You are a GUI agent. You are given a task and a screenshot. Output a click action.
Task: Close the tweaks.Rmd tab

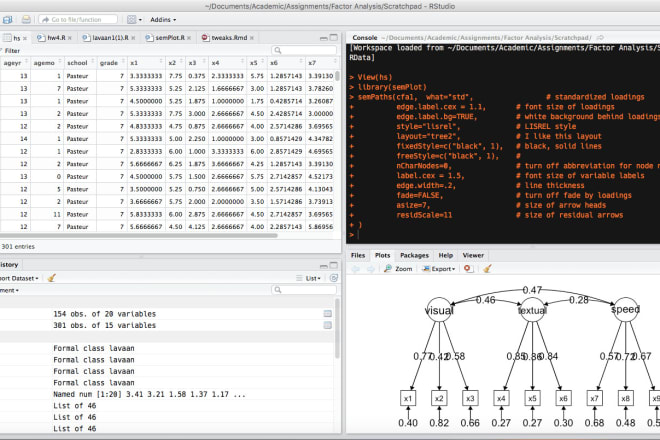click(x=252, y=38)
